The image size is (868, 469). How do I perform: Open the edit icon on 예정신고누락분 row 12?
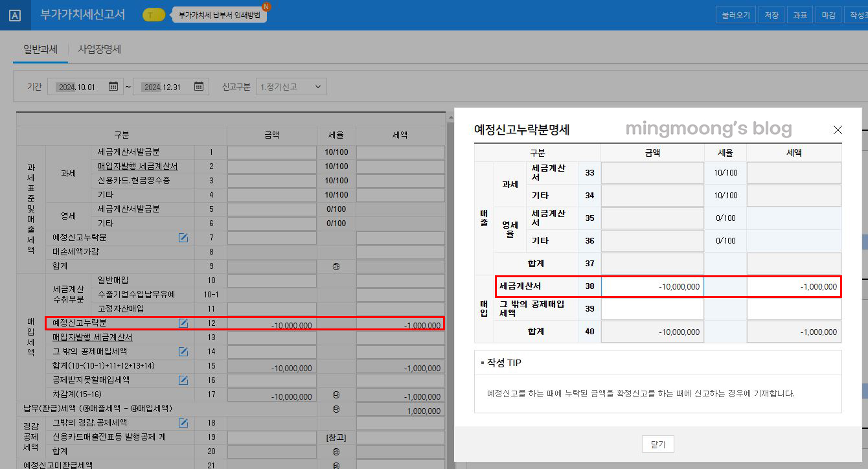pos(183,325)
